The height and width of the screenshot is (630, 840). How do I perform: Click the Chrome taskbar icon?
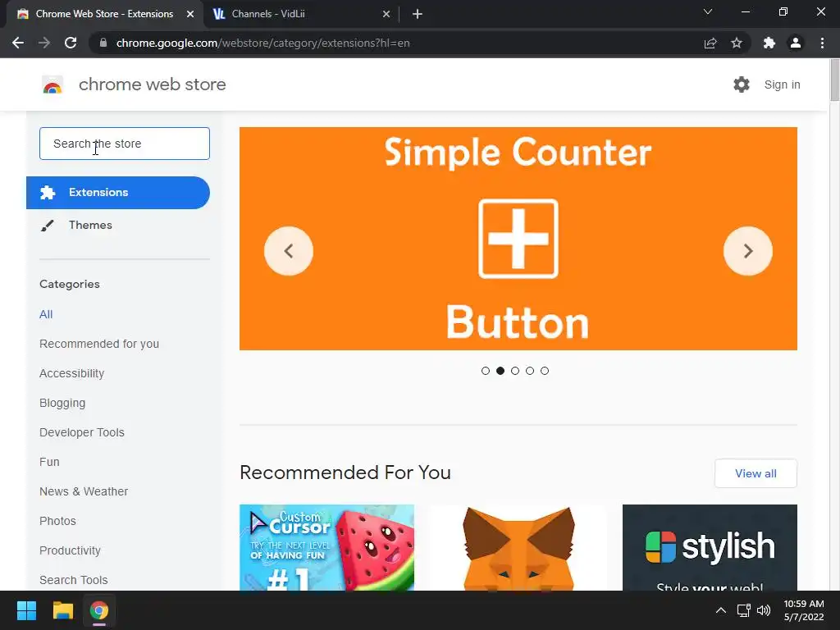click(99, 610)
